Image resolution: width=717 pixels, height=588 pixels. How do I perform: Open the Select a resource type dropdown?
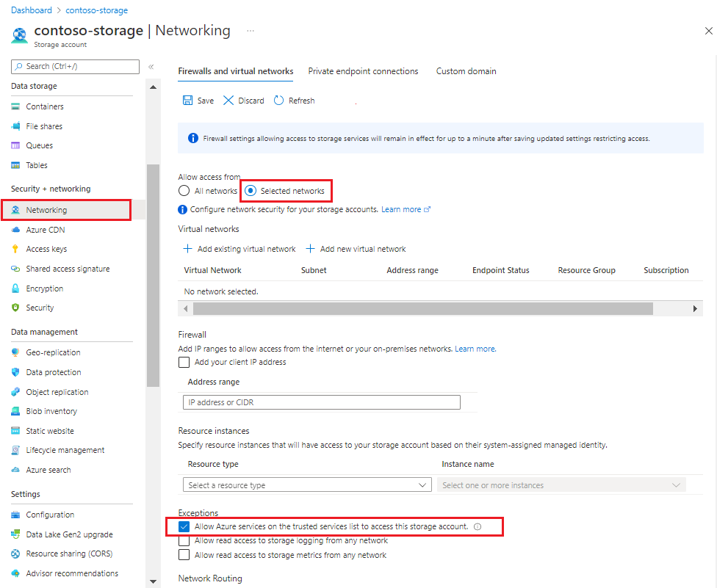[x=306, y=484]
